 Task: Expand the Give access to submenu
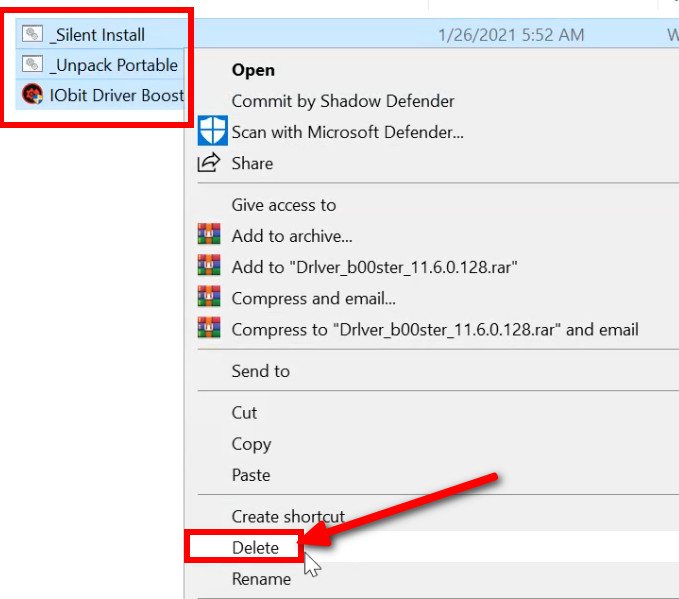(284, 205)
